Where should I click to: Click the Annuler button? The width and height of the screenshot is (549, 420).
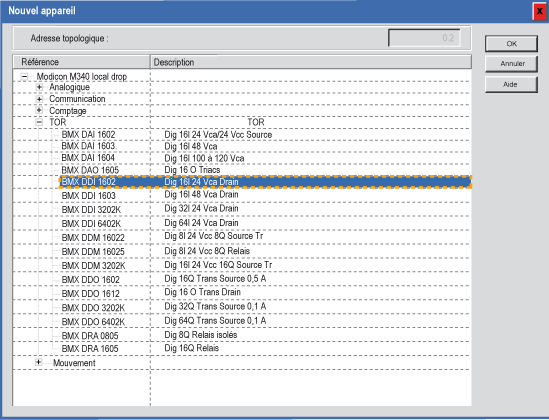tap(511, 64)
